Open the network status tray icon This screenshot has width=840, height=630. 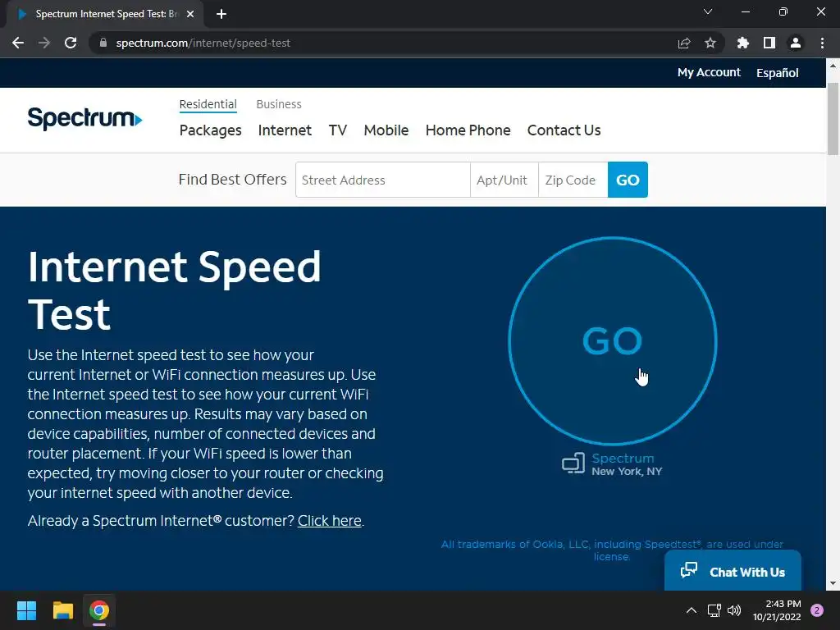point(714,610)
